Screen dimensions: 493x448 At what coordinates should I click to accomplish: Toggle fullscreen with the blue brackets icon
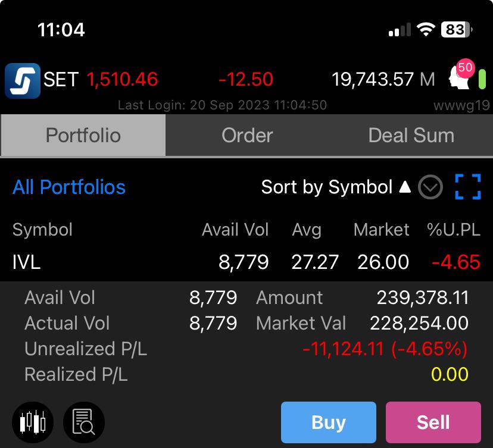point(468,187)
